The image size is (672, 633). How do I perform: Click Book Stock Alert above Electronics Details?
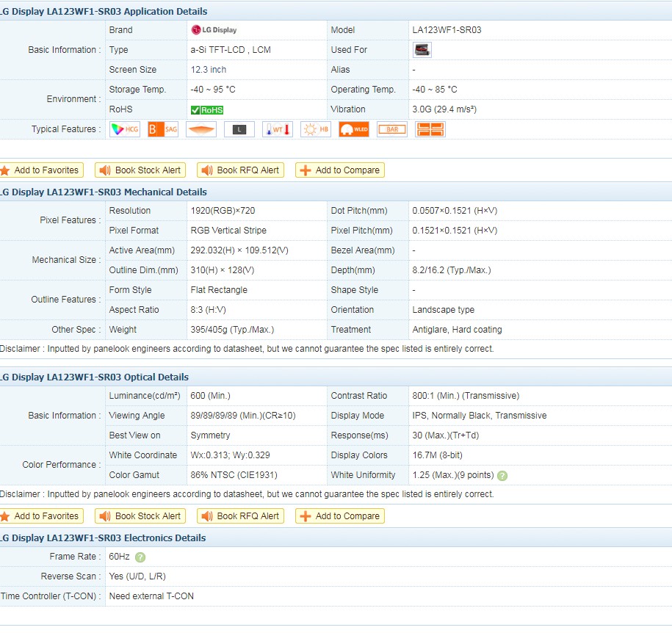tap(140, 516)
